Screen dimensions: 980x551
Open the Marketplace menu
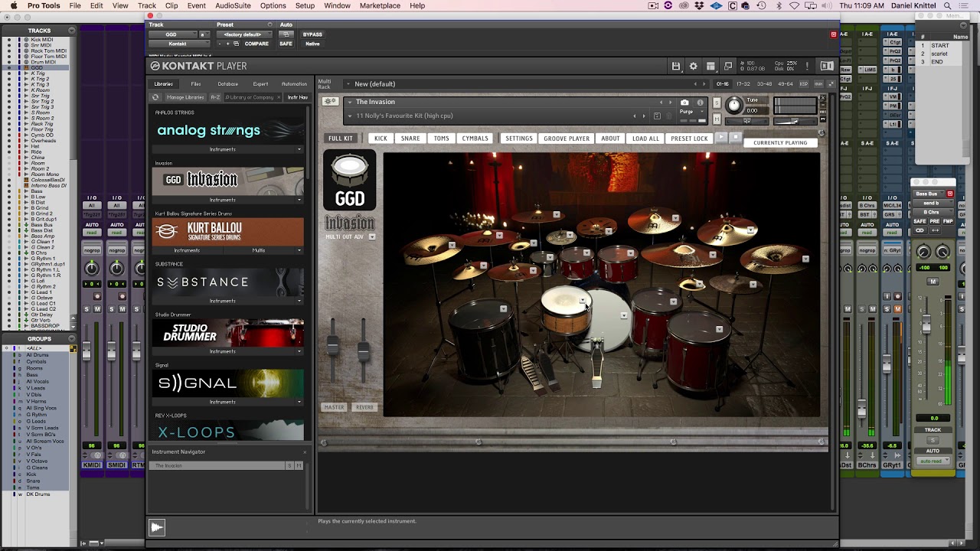(380, 5)
